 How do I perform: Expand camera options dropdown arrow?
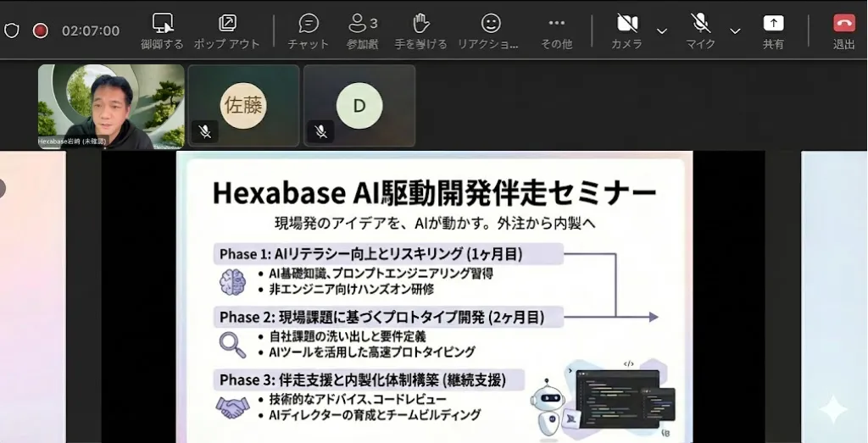click(662, 31)
